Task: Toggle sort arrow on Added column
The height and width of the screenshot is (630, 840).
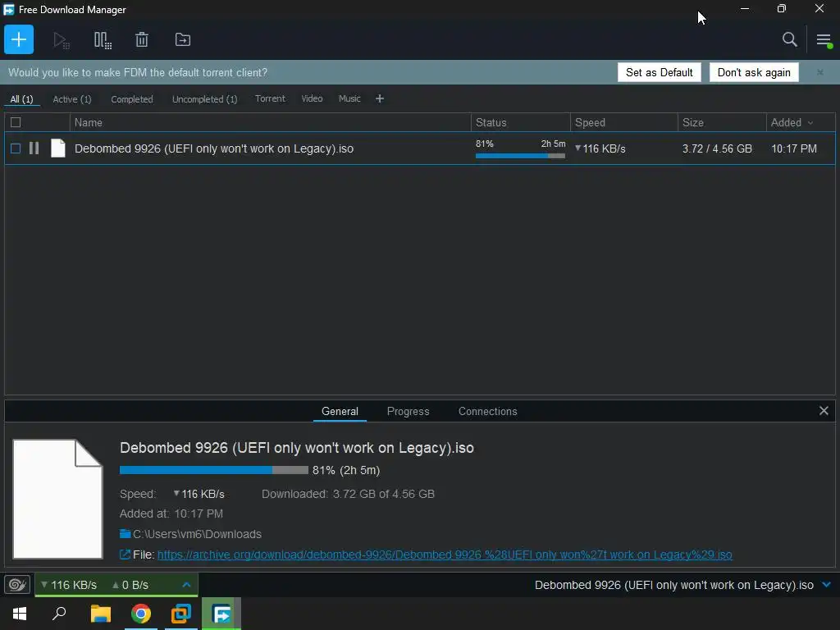Action: [810, 123]
